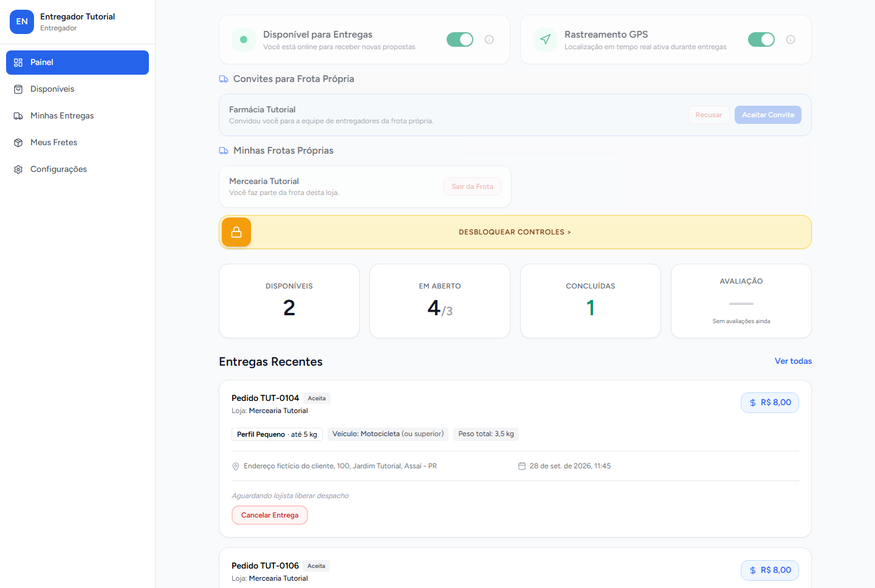Click Sair da Frota for Mercearia Tutorial
Viewport: 875px width, 588px height.
click(472, 186)
